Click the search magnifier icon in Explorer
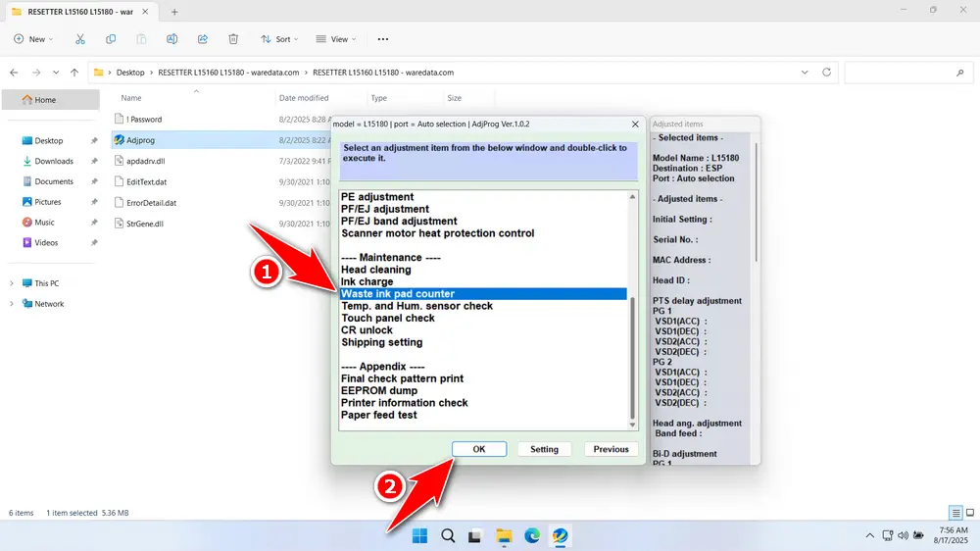This screenshot has height=551, width=980. tap(960, 73)
